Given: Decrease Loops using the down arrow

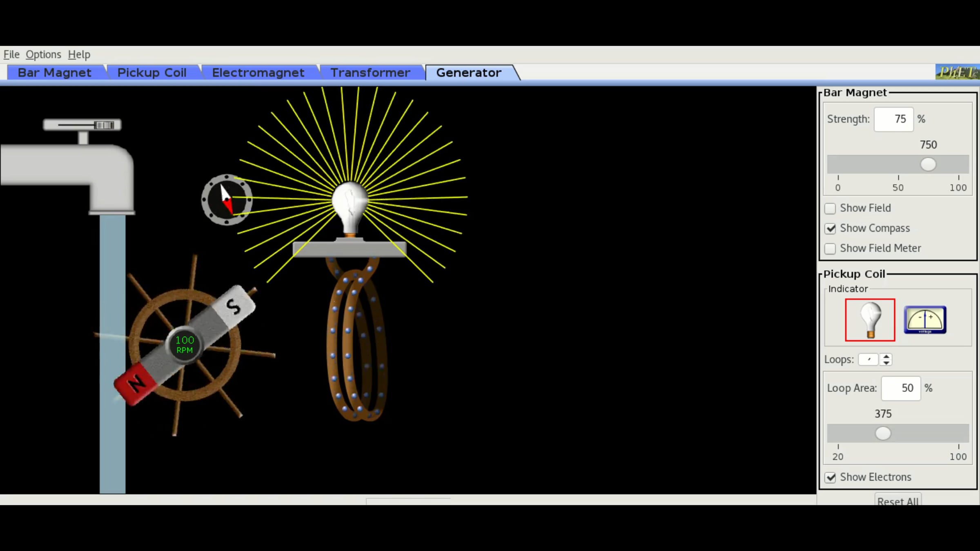Looking at the screenshot, I should pos(886,362).
